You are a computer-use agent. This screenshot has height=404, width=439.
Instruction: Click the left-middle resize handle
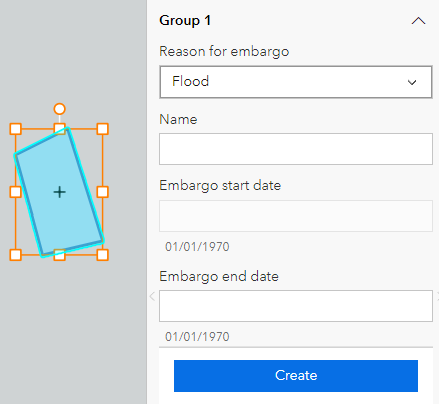[15, 192]
